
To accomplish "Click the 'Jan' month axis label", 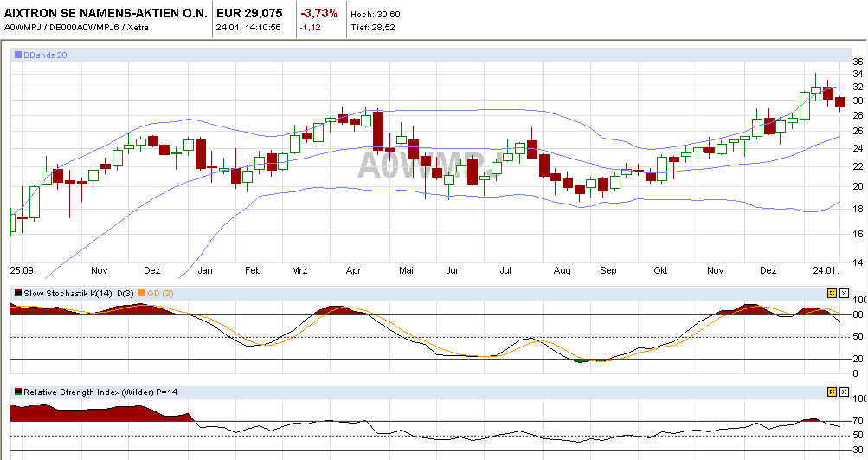I will coord(205,270).
